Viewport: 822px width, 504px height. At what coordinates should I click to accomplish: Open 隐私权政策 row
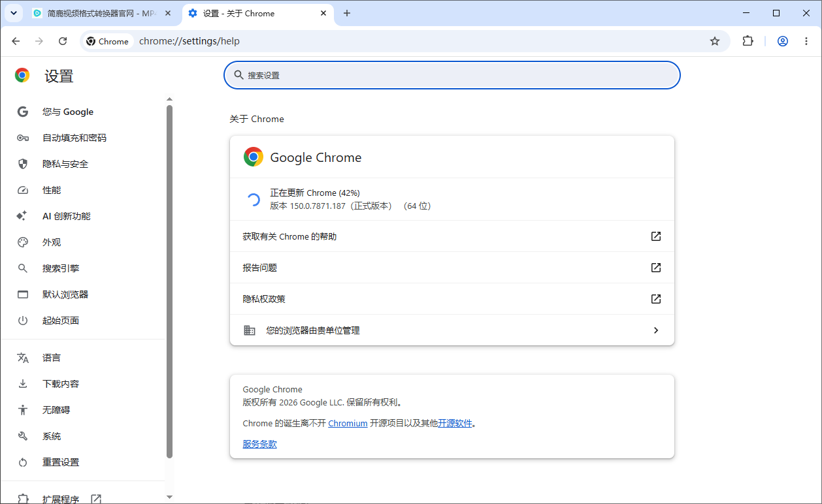(x=452, y=299)
